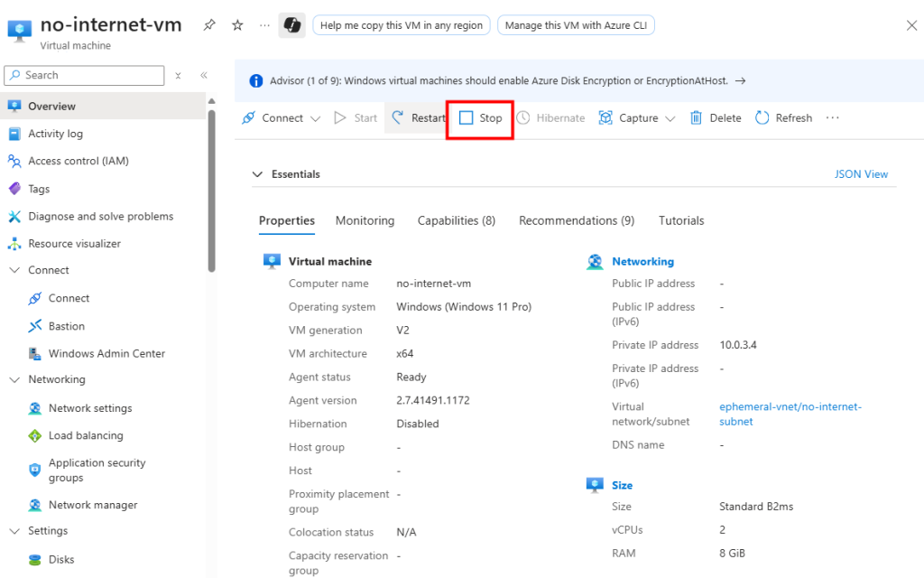Click the Private IP value 10.0.3.4

pyautogui.click(x=738, y=345)
